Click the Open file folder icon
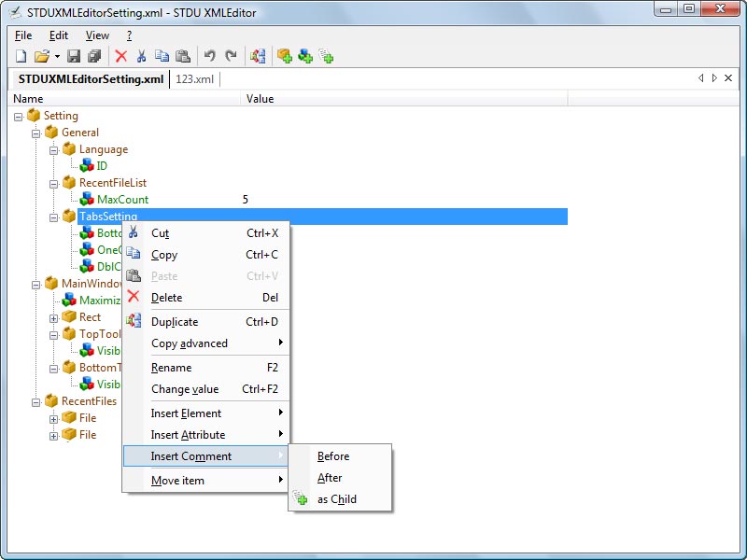This screenshot has height=560, width=747. [x=42, y=56]
